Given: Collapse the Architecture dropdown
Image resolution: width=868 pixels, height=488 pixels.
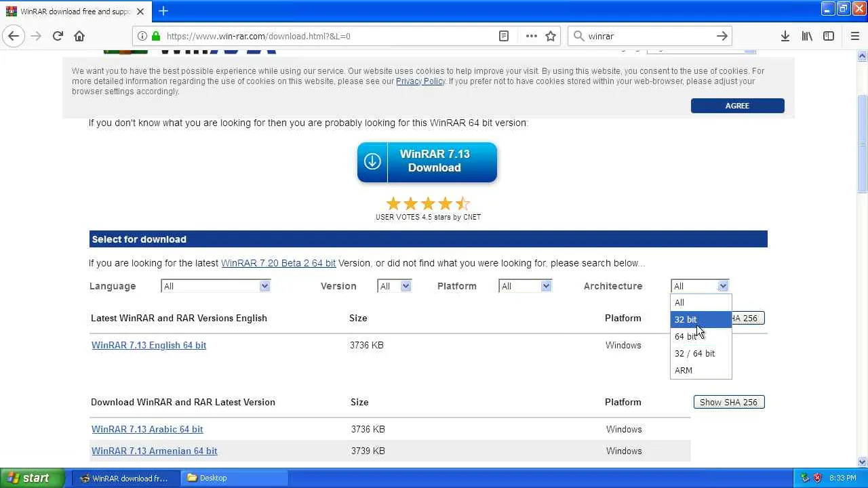Looking at the screenshot, I should pyautogui.click(x=700, y=286).
